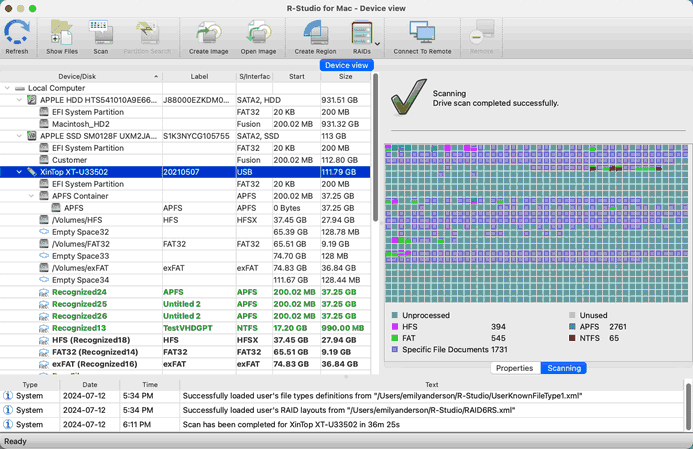Click the Empty Space33 icon

(44, 255)
